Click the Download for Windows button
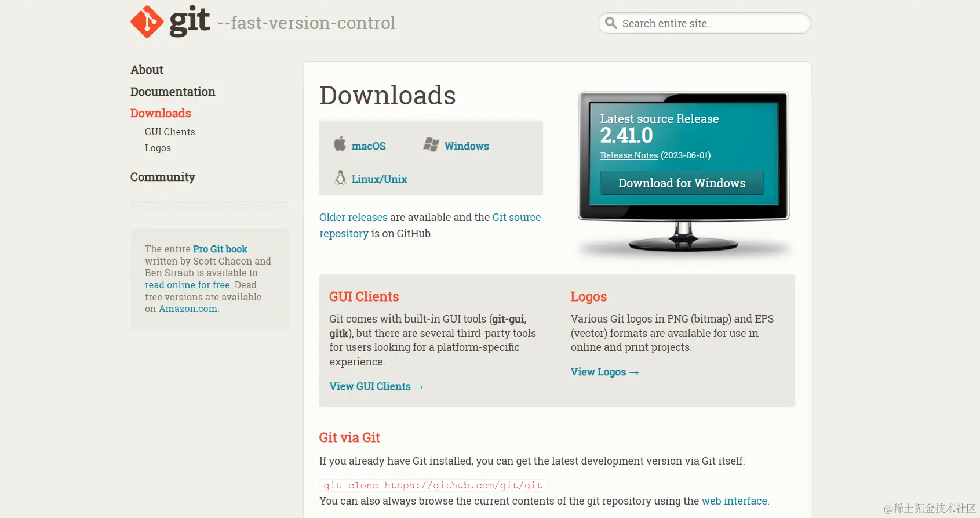 pyautogui.click(x=682, y=183)
